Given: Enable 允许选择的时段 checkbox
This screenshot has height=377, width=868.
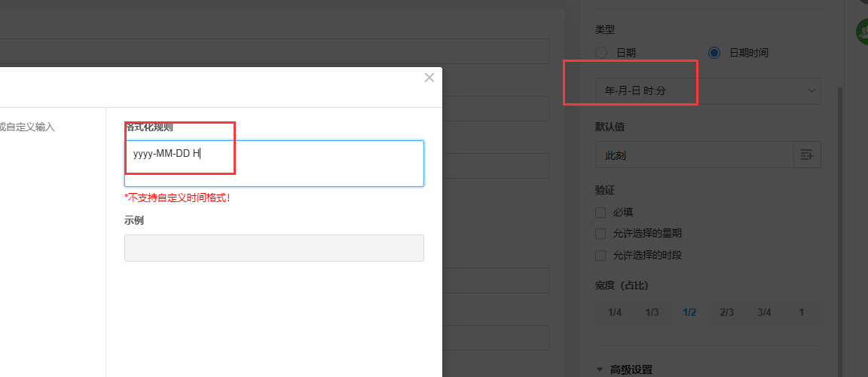Looking at the screenshot, I should tap(601, 255).
